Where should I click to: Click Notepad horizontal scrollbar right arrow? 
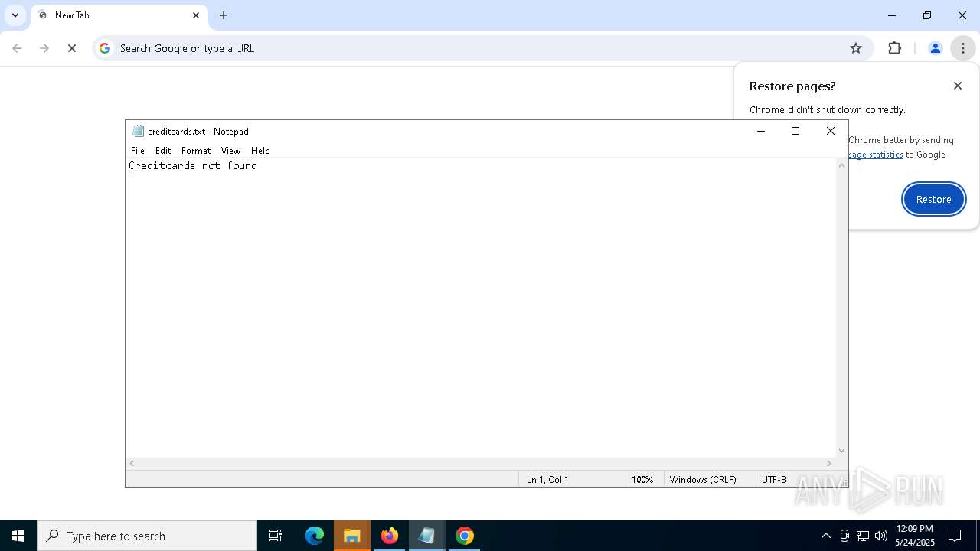click(x=829, y=463)
